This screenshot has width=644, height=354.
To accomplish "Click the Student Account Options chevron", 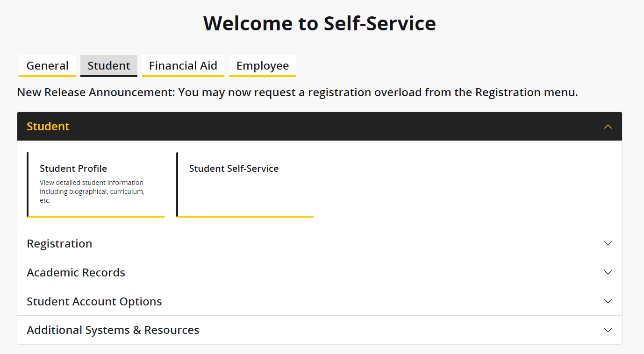I will (x=608, y=301).
